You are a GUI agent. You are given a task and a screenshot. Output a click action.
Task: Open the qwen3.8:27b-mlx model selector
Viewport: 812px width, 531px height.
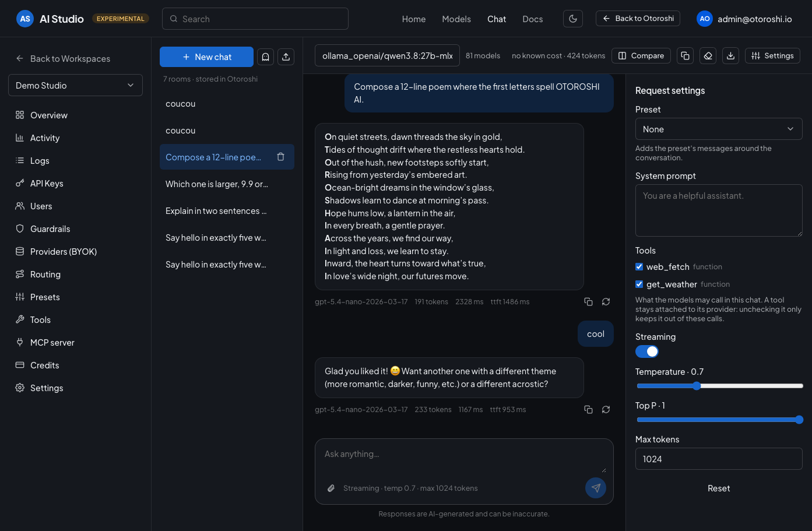click(x=387, y=56)
